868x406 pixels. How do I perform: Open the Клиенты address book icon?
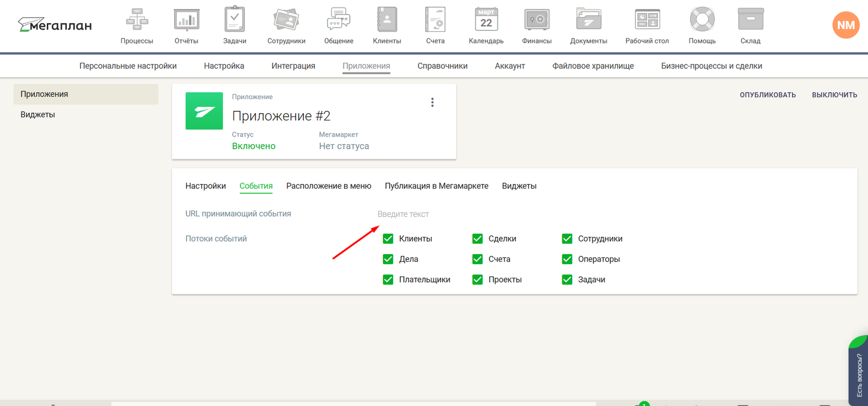[x=387, y=20]
